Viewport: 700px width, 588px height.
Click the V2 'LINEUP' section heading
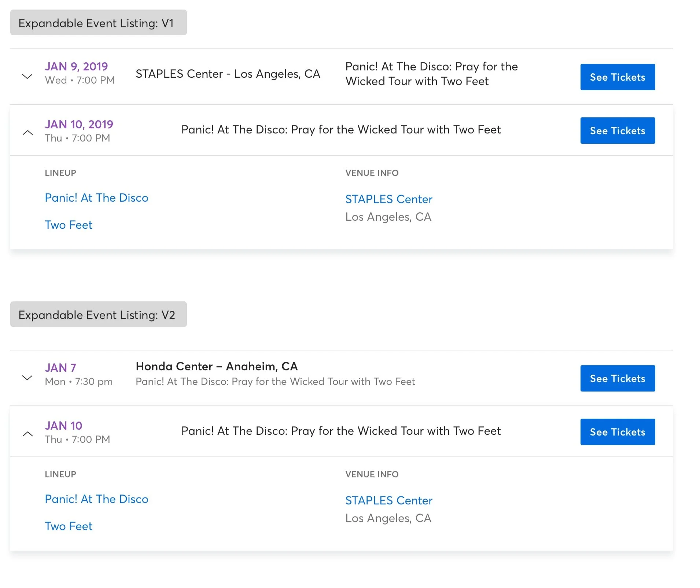point(60,474)
